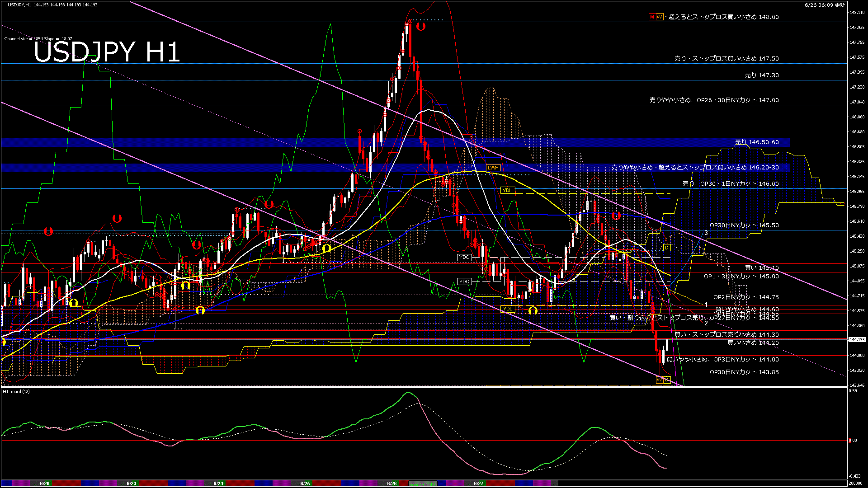The width and height of the screenshot is (868, 488).
Task: Click the 147.040 price axis value
Action: [x=857, y=102]
